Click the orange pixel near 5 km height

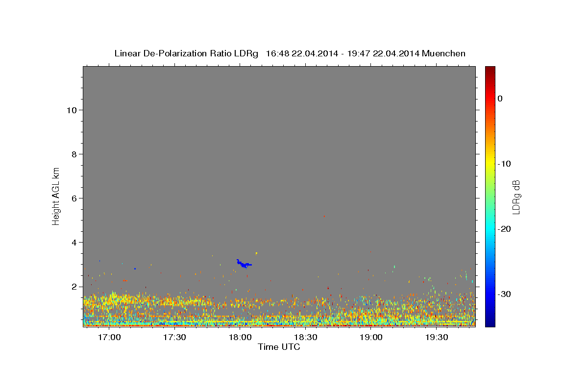tap(324, 216)
